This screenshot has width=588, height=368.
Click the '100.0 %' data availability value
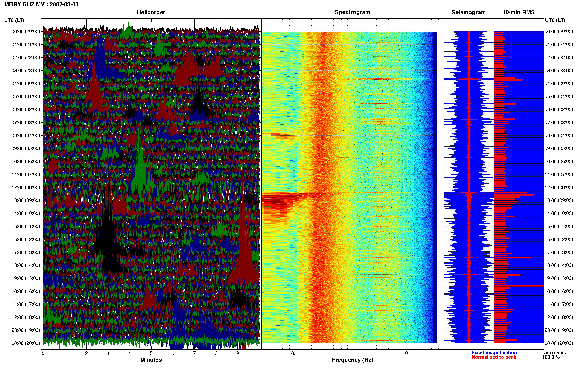pyautogui.click(x=551, y=357)
